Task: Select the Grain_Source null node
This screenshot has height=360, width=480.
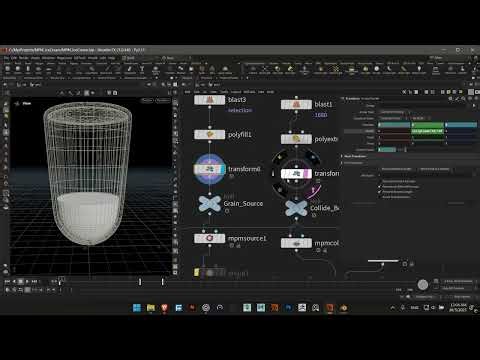Action: tap(210, 204)
